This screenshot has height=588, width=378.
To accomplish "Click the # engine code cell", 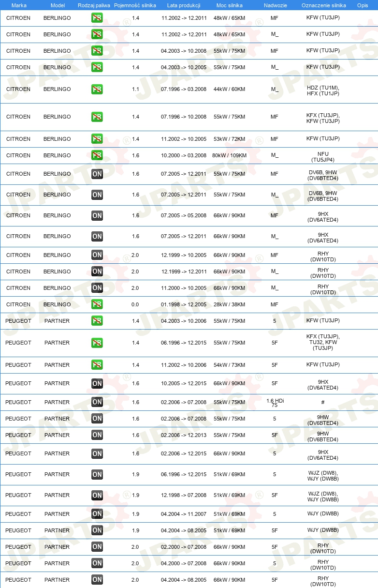I will [x=323, y=402].
